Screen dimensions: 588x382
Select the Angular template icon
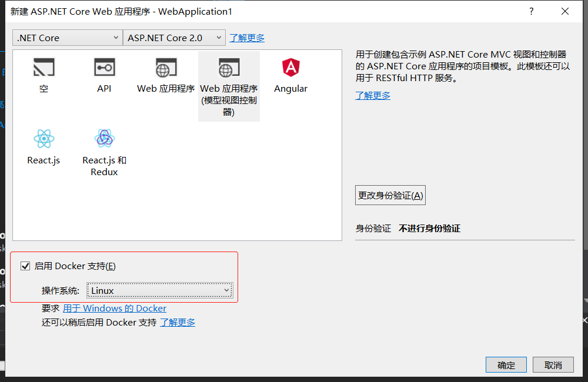click(x=291, y=68)
